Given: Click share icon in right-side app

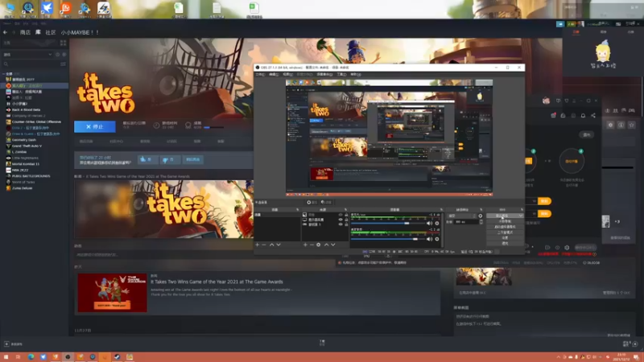Looking at the screenshot, I should pyautogui.click(x=593, y=116).
